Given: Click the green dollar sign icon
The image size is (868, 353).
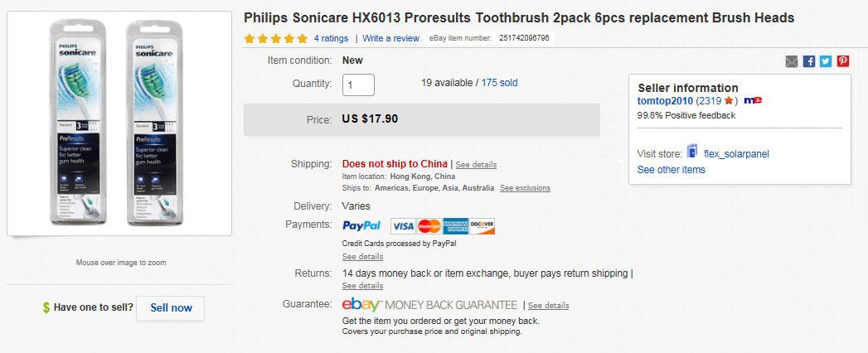Looking at the screenshot, I should click(x=46, y=307).
